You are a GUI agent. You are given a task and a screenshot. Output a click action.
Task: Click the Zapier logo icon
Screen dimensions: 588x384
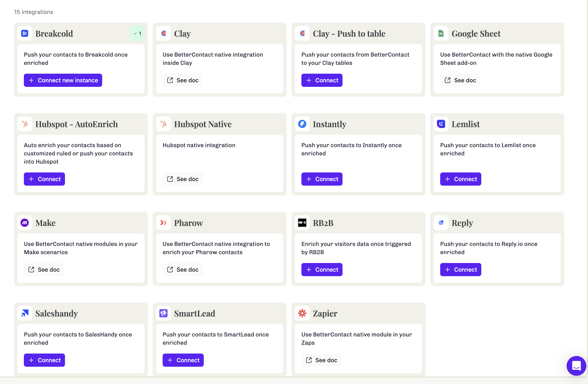[x=302, y=313]
